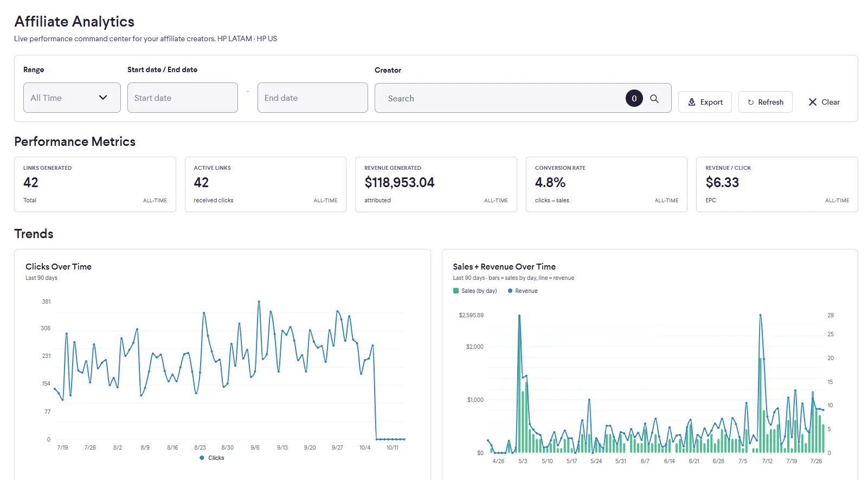Click the 7/12 label on sales chart axis
Viewport: 868px width, 480px height.
tap(767, 461)
